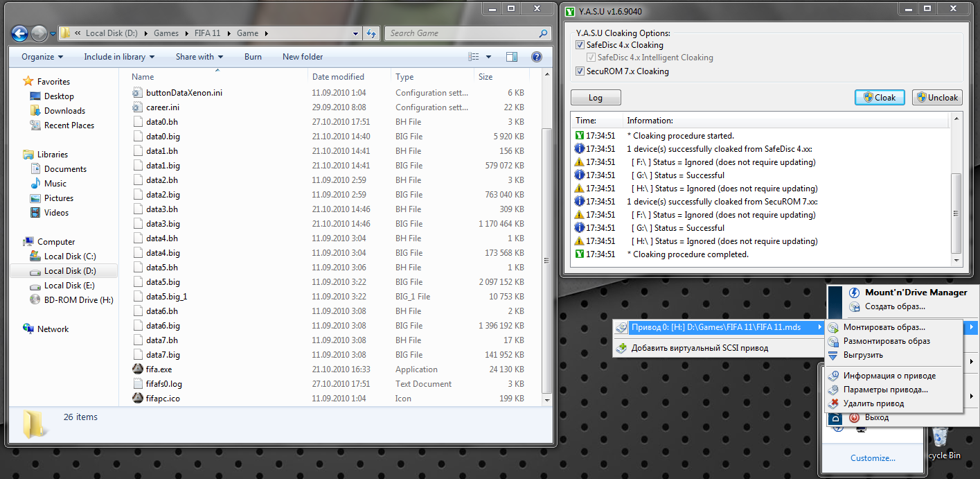Viewport: 980px width, 479px height.
Task: Select Размонтировать образ menu entry
Action: pos(894,341)
